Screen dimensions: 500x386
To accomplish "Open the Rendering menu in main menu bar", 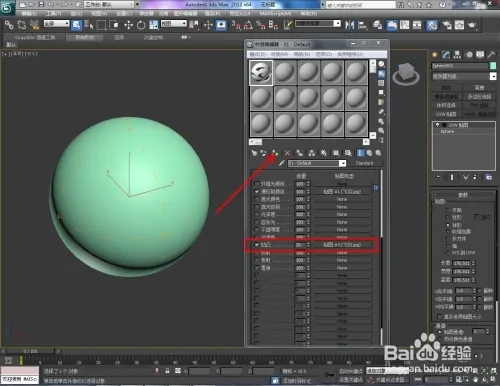I will pos(212,14).
